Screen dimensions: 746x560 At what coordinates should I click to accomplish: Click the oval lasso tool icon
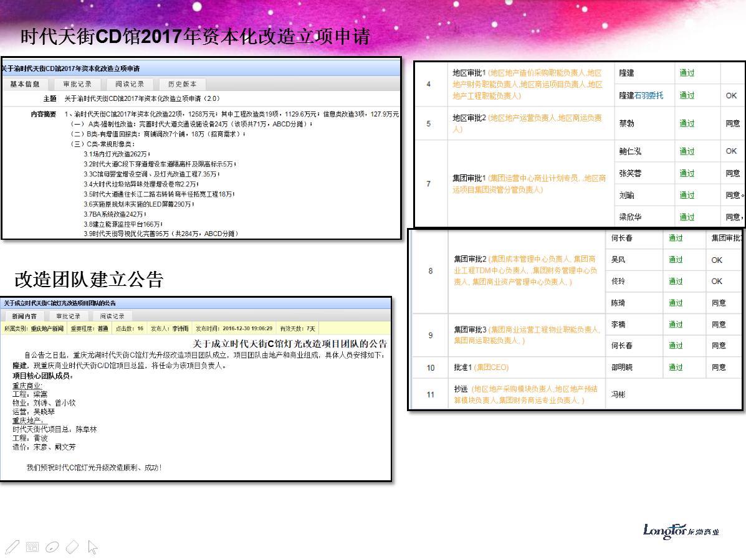52,547
